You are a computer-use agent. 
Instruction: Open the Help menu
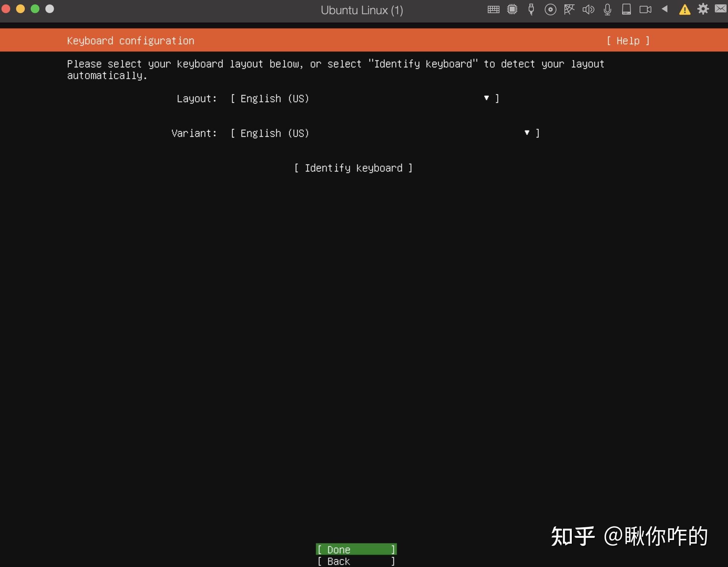(628, 41)
